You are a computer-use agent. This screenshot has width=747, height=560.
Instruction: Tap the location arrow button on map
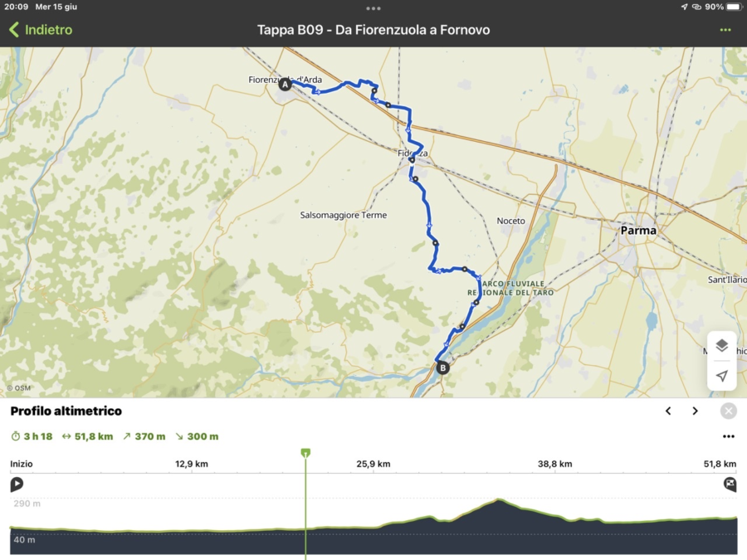[721, 376]
